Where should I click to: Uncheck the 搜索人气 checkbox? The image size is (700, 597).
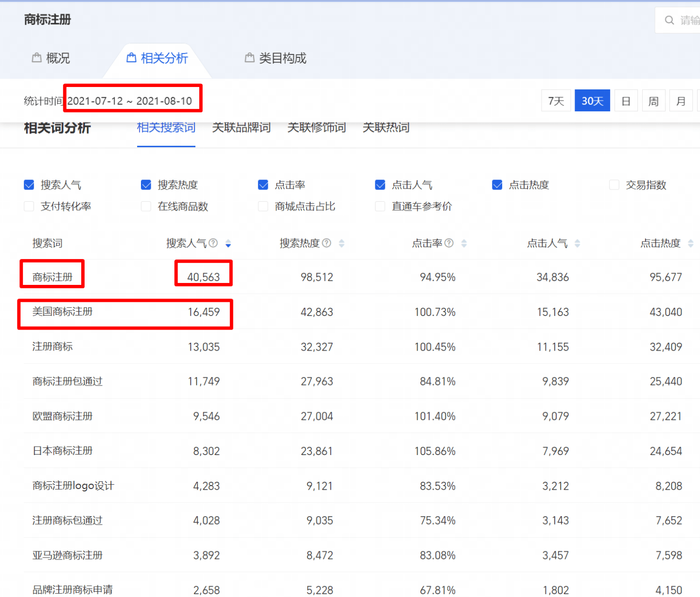pyautogui.click(x=29, y=185)
